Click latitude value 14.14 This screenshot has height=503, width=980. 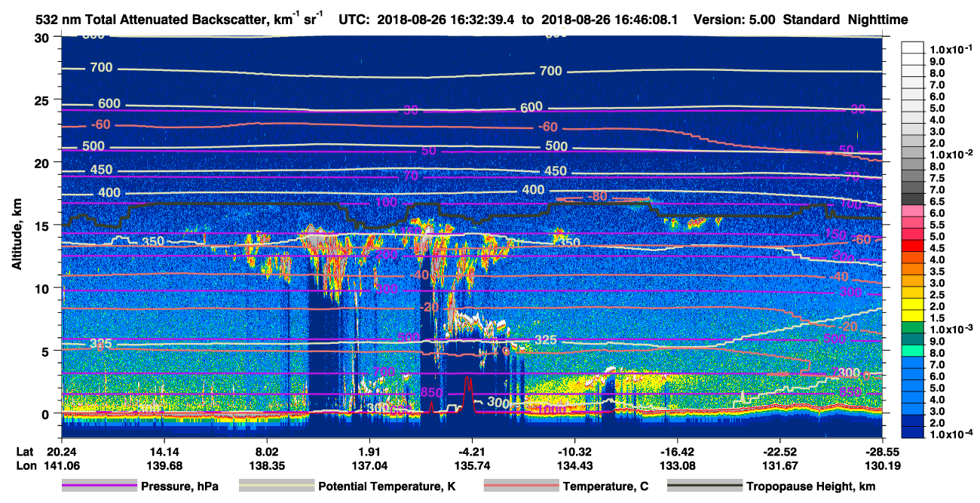(x=164, y=452)
